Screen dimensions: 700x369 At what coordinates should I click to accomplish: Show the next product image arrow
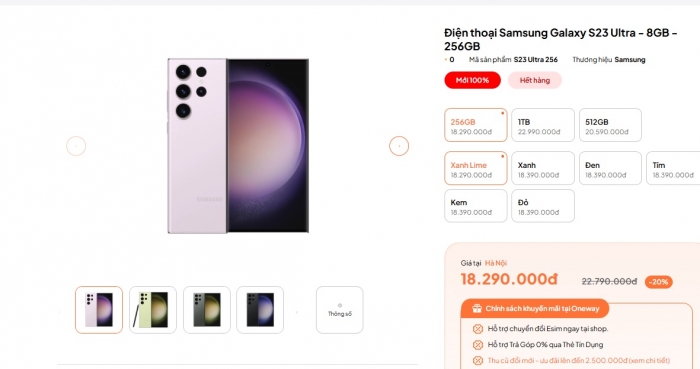399,146
